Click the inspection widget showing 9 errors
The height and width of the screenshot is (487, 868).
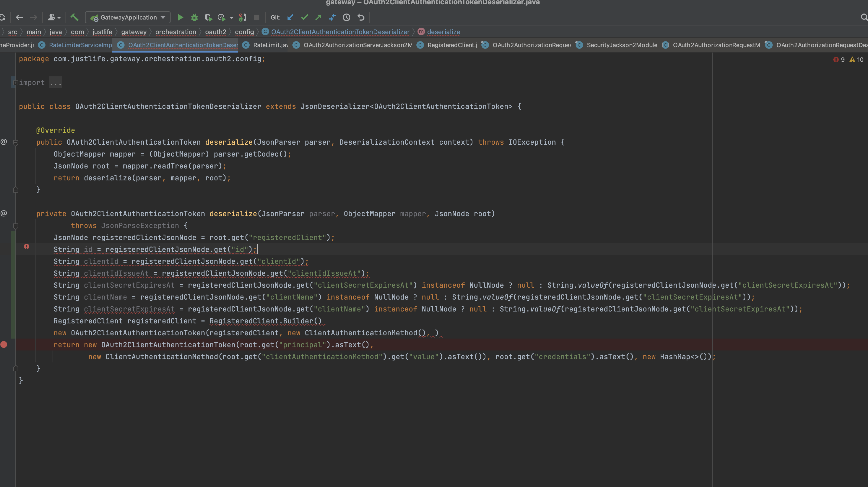pos(839,59)
